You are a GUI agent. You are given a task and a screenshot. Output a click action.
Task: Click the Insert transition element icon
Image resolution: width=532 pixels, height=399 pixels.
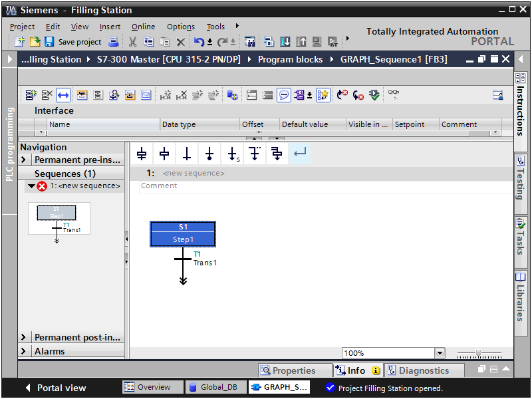coord(187,154)
